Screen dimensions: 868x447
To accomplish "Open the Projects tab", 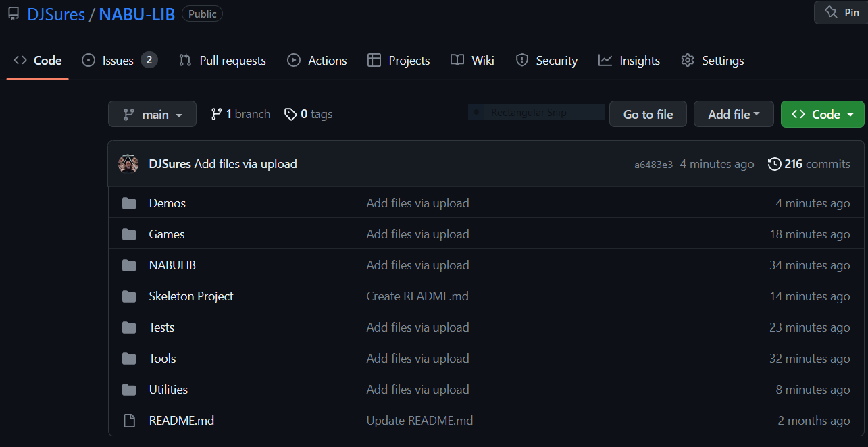I will (x=399, y=61).
